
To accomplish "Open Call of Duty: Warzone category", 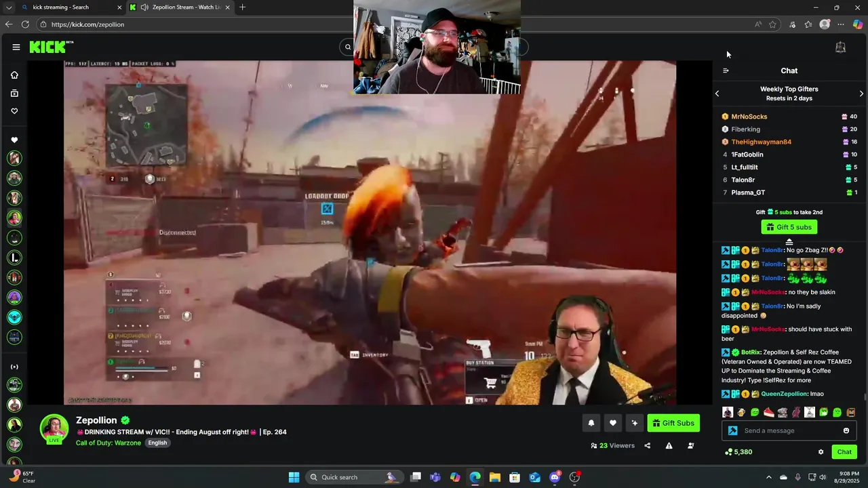I will 108,443.
